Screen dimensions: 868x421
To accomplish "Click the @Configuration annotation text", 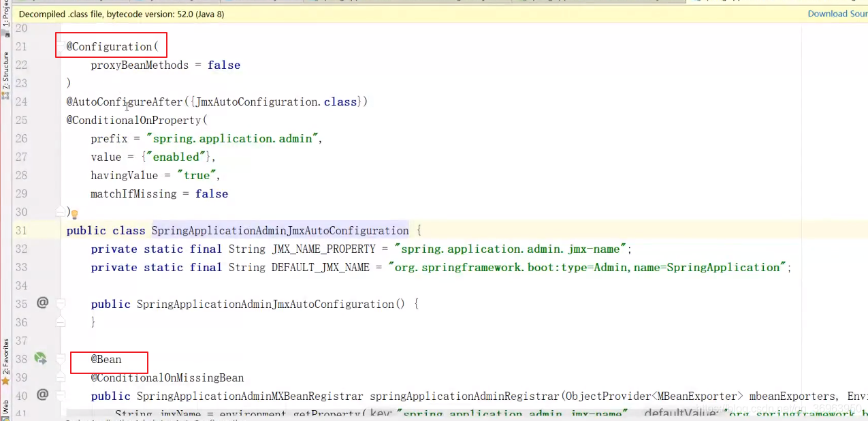I will coord(109,46).
